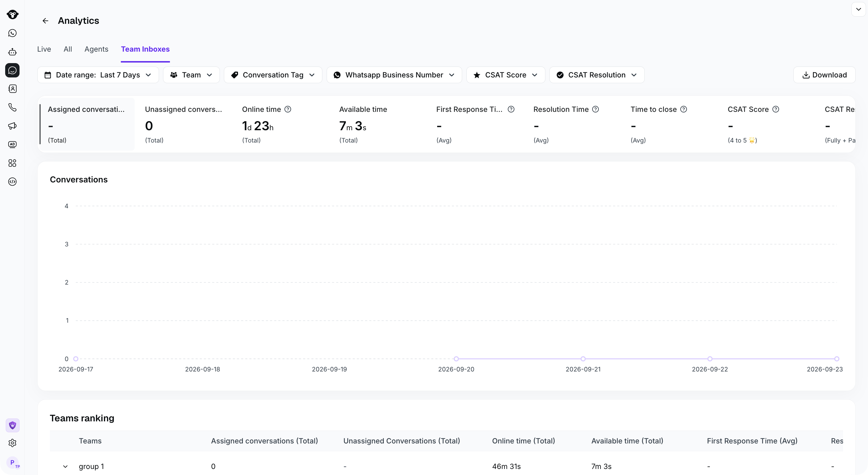
Task: Open the four-squares integrations icon in sidebar
Action: (12, 163)
